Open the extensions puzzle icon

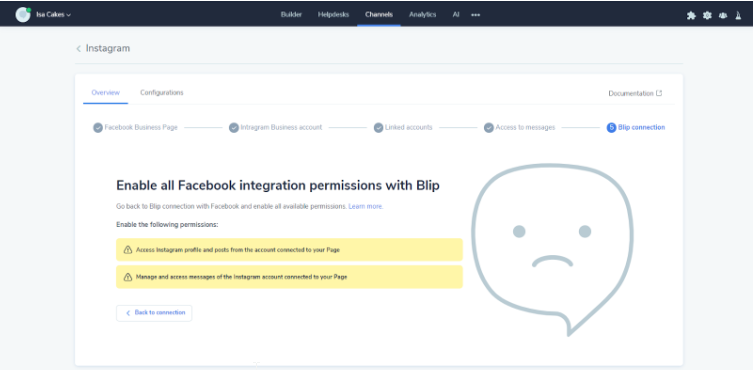691,15
